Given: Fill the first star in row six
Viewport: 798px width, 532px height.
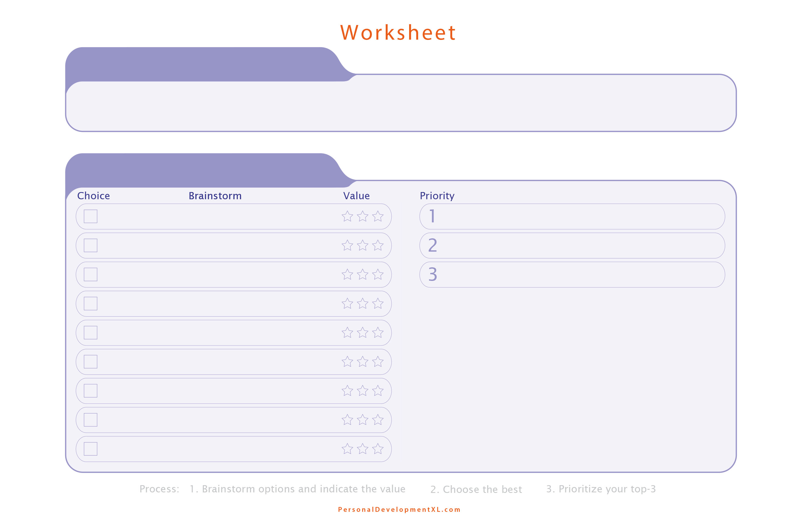Looking at the screenshot, I should [347, 362].
